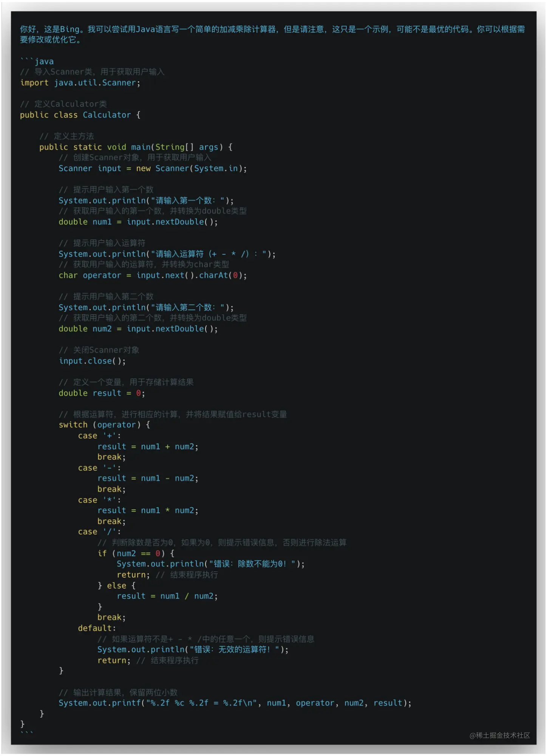Click the println line with "请输入运算符"
The width and height of the screenshot is (547, 756).
click(167, 254)
